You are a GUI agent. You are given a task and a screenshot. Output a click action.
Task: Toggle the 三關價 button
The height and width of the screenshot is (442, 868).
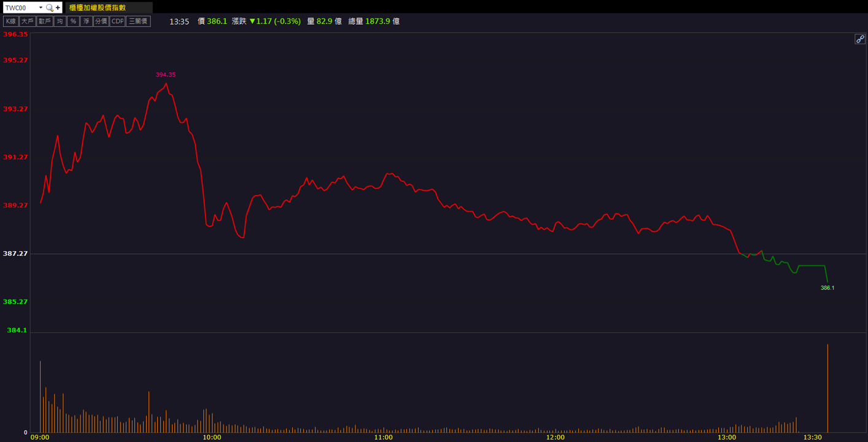(138, 21)
